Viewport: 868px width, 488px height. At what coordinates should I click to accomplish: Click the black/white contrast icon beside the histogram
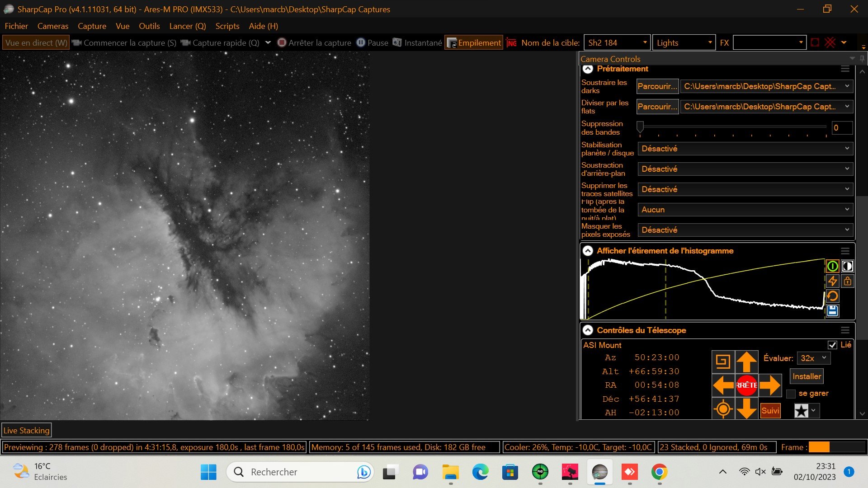click(x=848, y=266)
